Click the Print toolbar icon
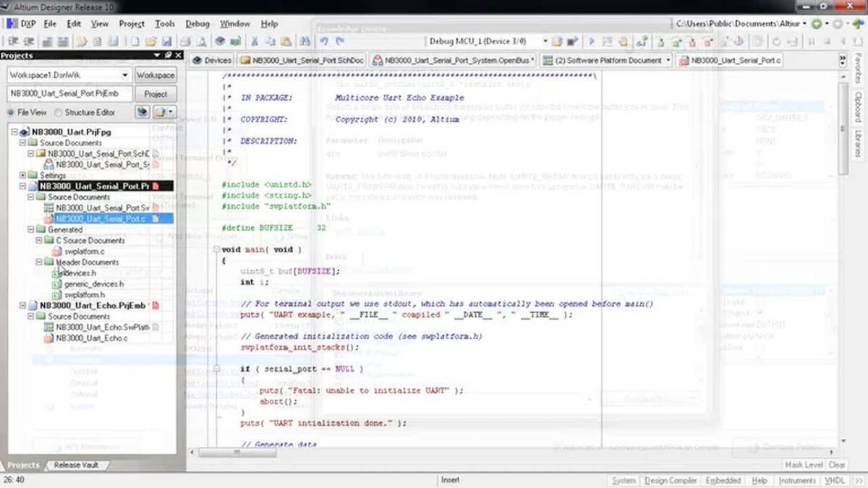Image resolution: width=868 pixels, height=488 pixels. (185, 40)
